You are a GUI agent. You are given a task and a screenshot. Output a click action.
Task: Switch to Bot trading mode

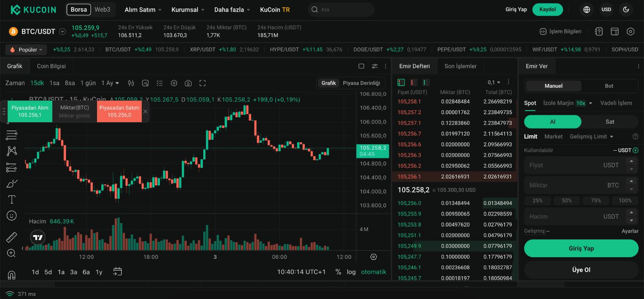609,86
